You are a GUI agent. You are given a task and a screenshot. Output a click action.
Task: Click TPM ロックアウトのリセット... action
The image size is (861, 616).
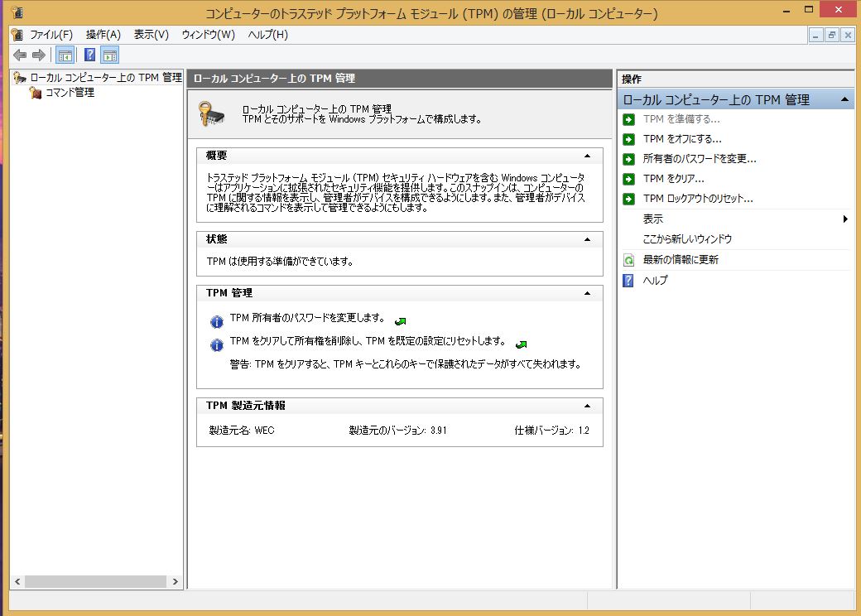(x=698, y=199)
